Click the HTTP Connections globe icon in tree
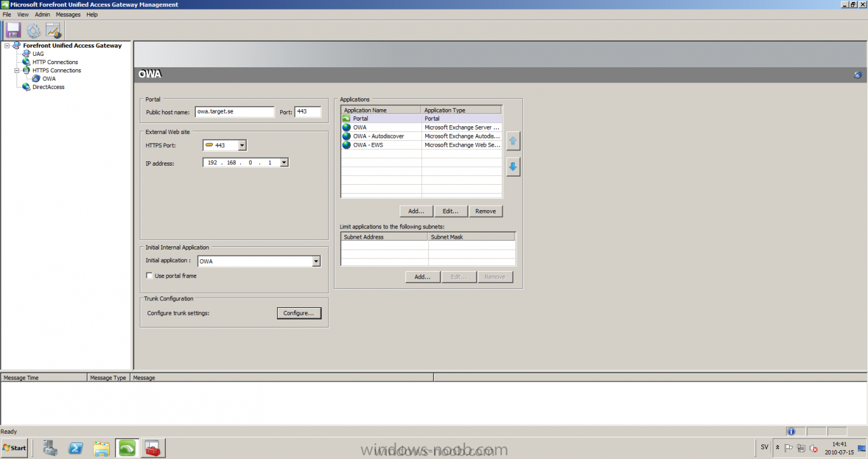 tap(26, 62)
